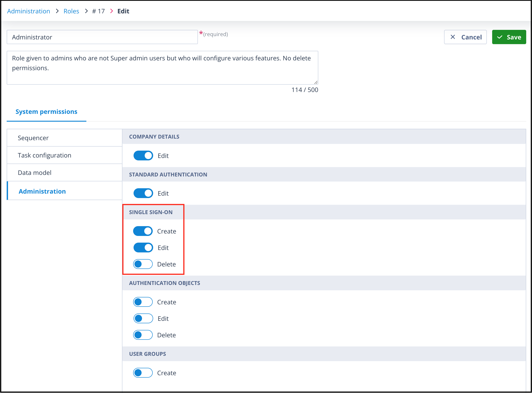Enable Authentication Objects Edit permission
The image size is (532, 393).
pyautogui.click(x=143, y=319)
